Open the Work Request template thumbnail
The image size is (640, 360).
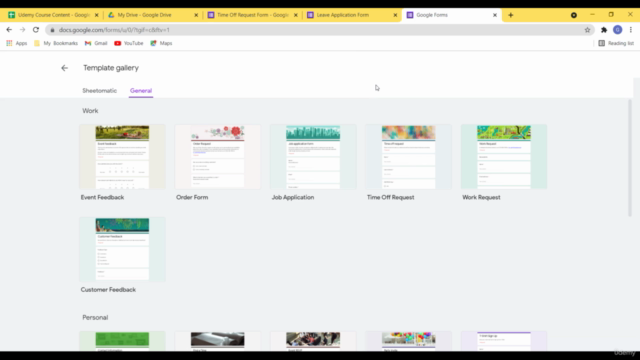[x=504, y=157]
